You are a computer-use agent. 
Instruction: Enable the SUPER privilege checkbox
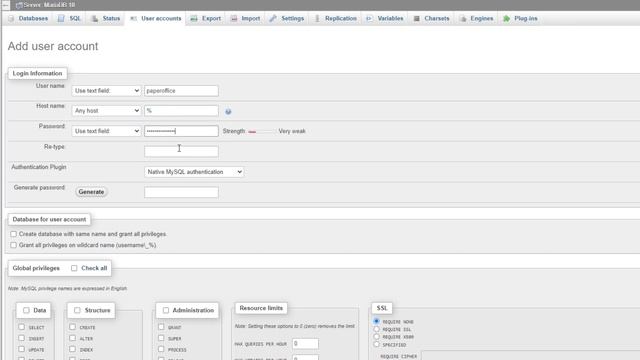pos(161,338)
